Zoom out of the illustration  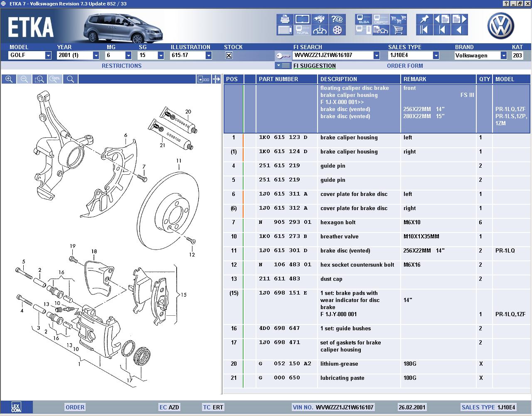(x=24, y=79)
